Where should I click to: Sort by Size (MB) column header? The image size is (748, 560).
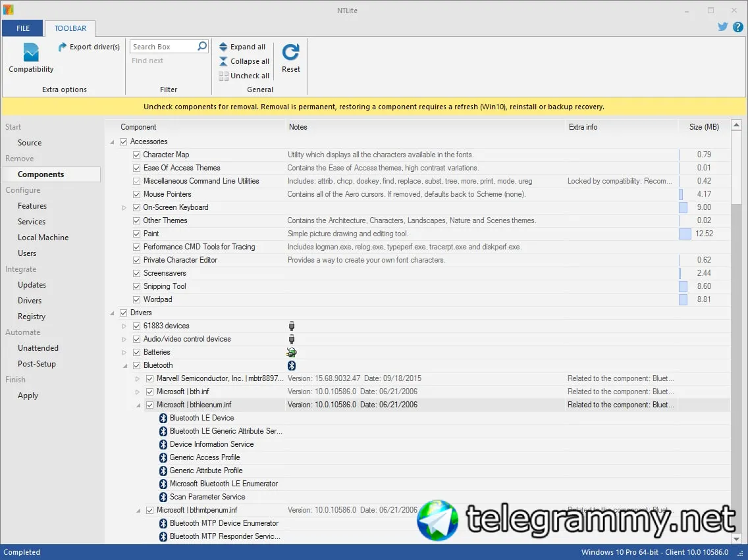tap(704, 127)
